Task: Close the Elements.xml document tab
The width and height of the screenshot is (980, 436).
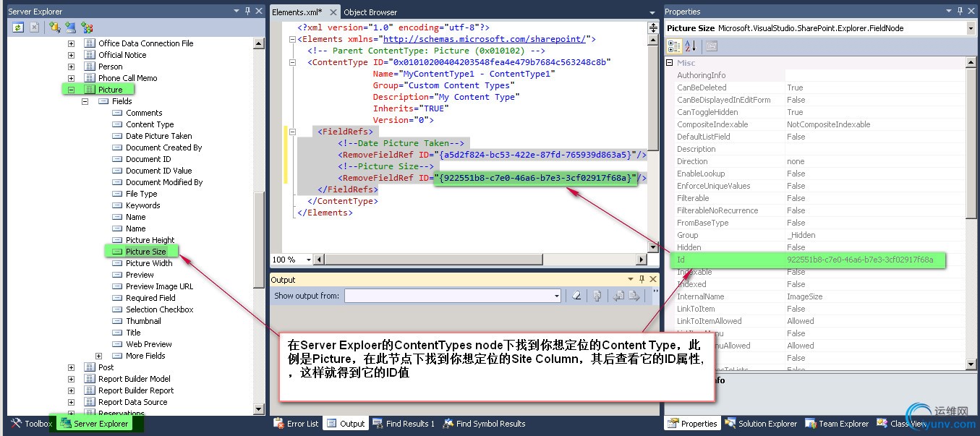Action: (x=333, y=12)
